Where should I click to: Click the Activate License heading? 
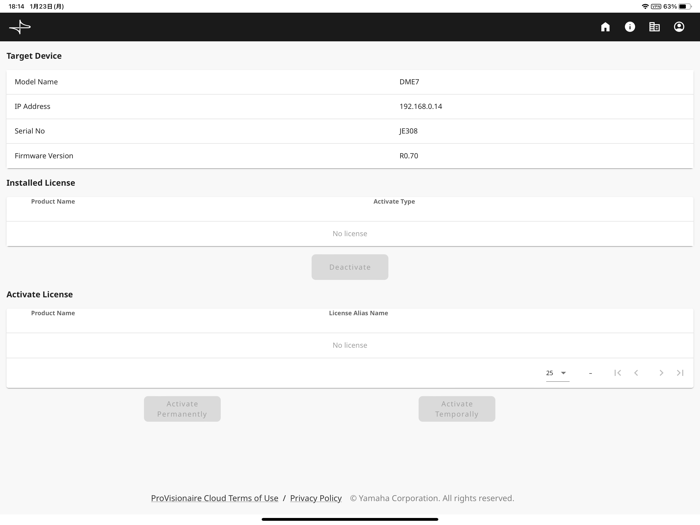coord(39,294)
